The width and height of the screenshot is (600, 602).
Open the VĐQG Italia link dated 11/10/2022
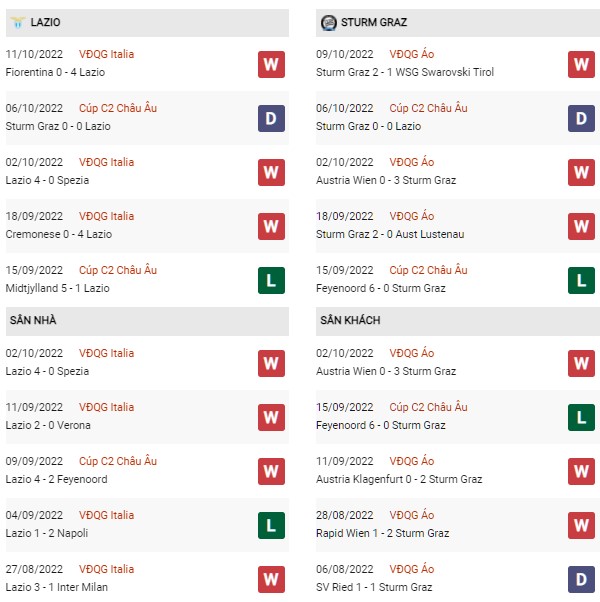pos(106,54)
